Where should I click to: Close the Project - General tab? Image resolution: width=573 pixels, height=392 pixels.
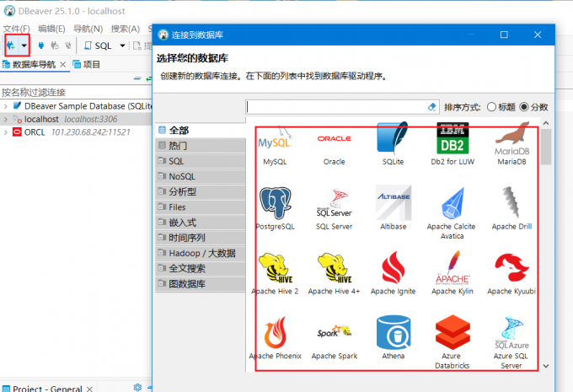pos(89,389)
